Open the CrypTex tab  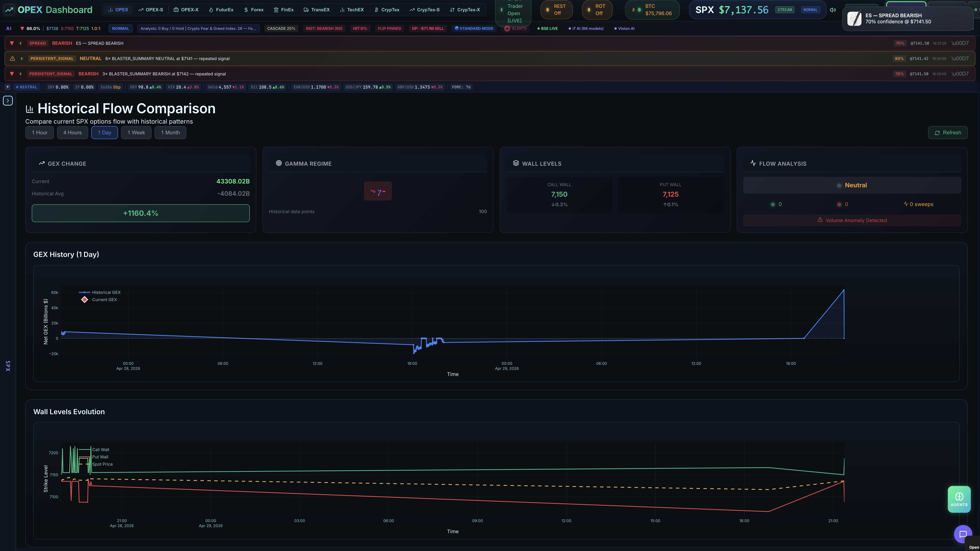coord(387,10)
